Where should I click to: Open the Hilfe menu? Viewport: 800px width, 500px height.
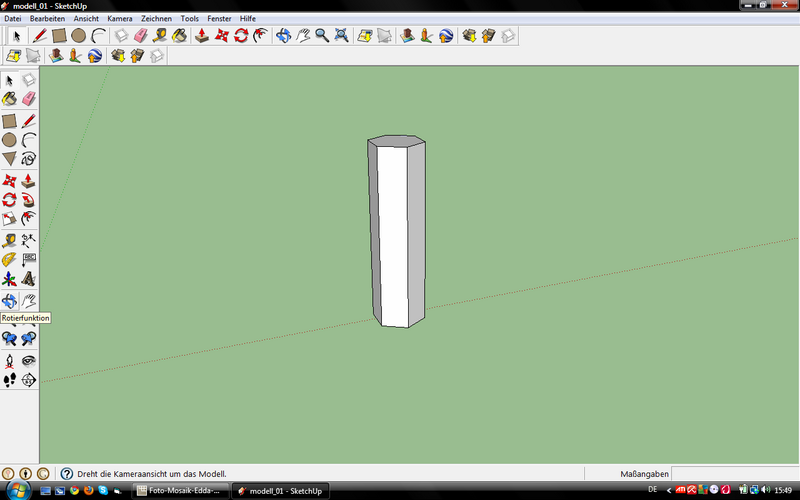pos(248,18)
